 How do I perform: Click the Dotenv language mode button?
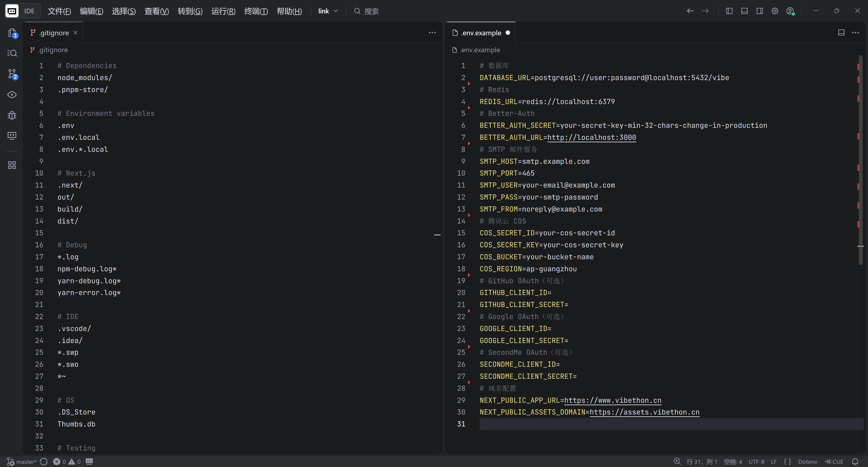pos(807,462)
